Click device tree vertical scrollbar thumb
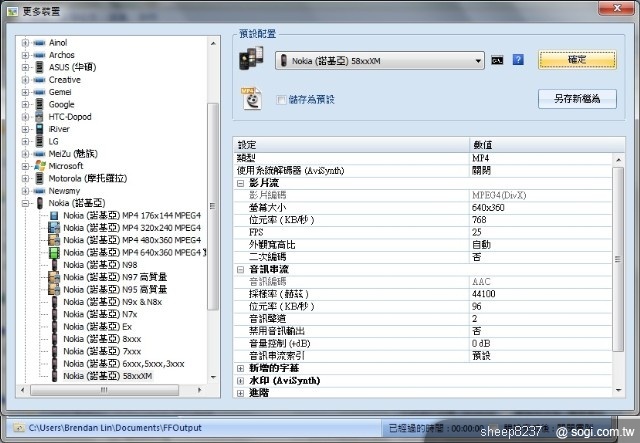Image resolution: width=640 pixels, height=443 pixels. pyautogui.click(x=213, y=206)
